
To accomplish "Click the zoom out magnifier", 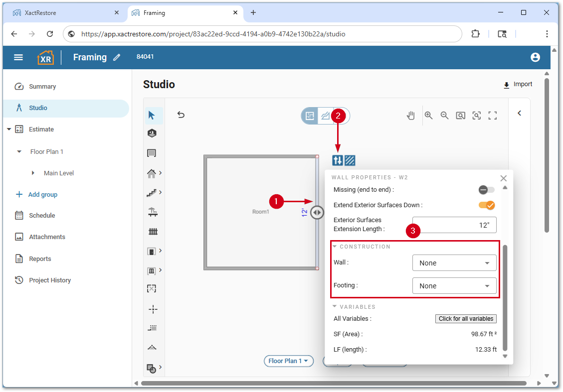I will 444,116.
